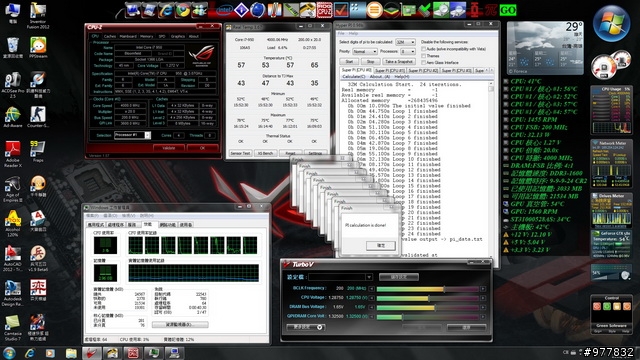The width and height of the screenshot is (640, 360).
Task: Open Inventor Fusion 2012 desktop icon
Action: pos(38,16)
